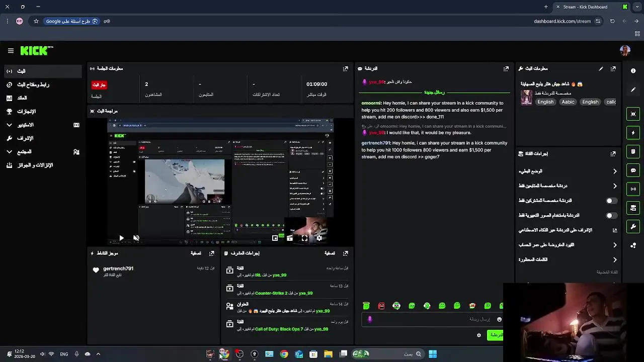This screenshot has height=362, width=644.
Task: Pop out the activity feed panel
Action: click(212, 253)
